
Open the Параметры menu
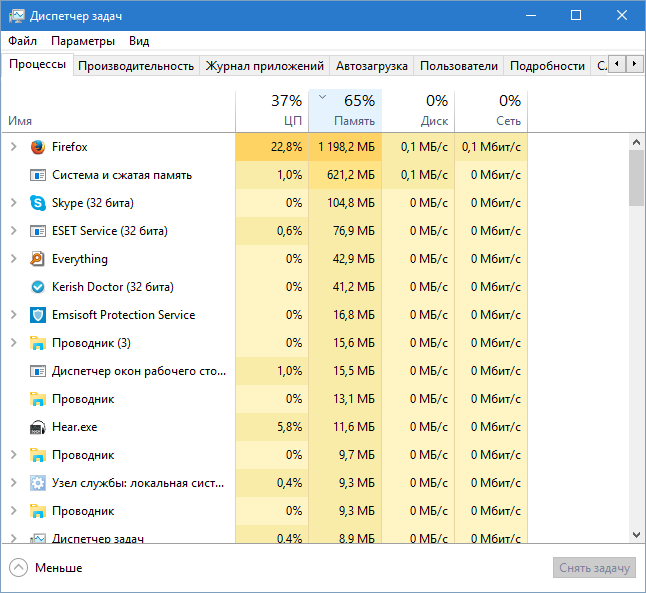tap(83, 41)
